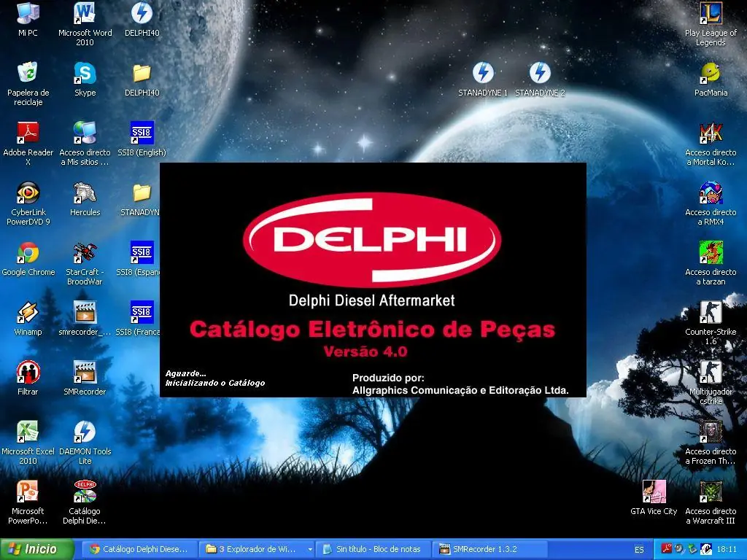Select the partly hidden STANADYN folder icon

point(140,198)
